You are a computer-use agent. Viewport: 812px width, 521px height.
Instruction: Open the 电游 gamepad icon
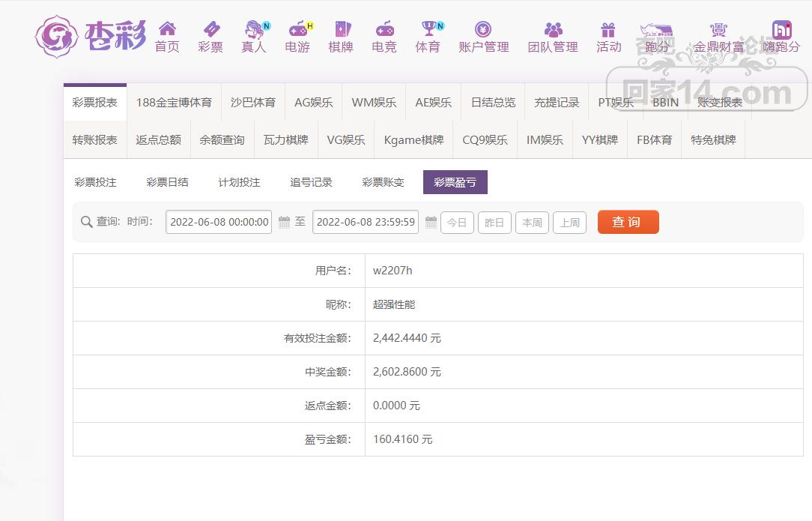(x=297, y=29)
